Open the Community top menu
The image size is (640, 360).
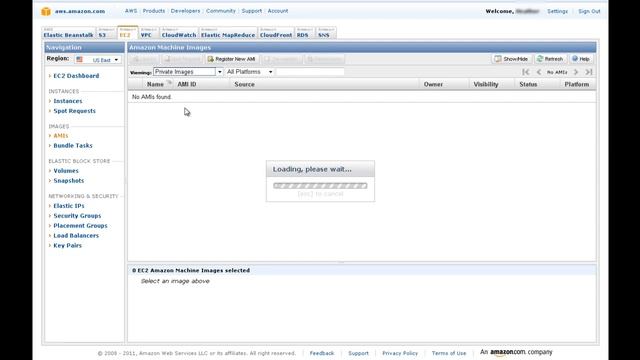click(x=221, y=11)
